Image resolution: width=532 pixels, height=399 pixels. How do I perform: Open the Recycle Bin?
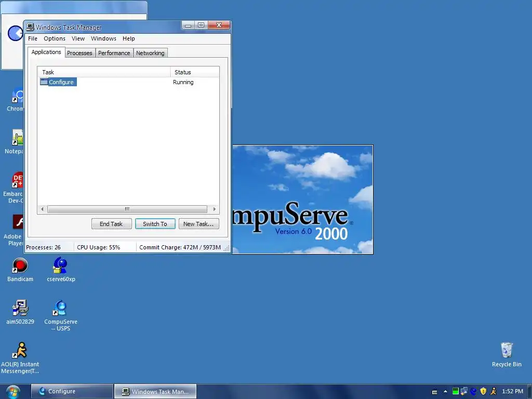click(x=507, y=354)
